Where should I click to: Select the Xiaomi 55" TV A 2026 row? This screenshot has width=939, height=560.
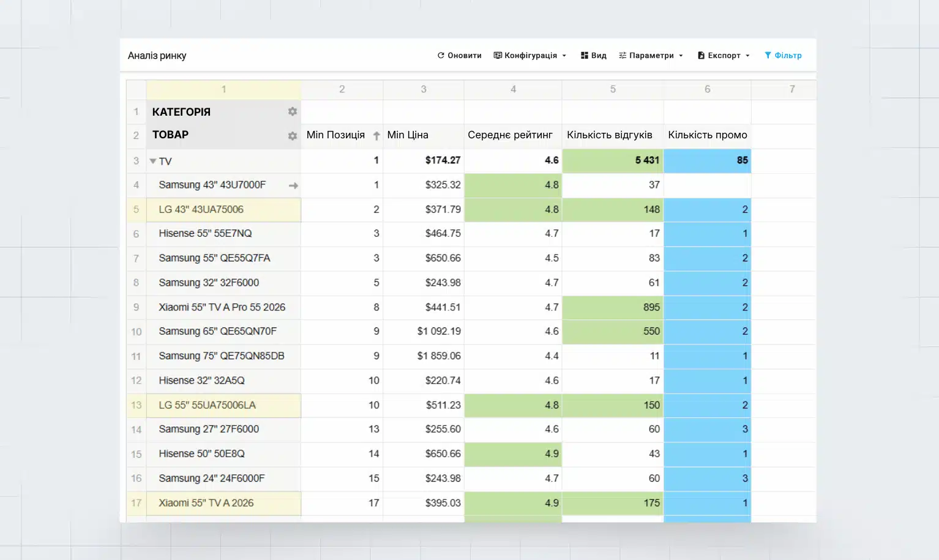(206, 503)
